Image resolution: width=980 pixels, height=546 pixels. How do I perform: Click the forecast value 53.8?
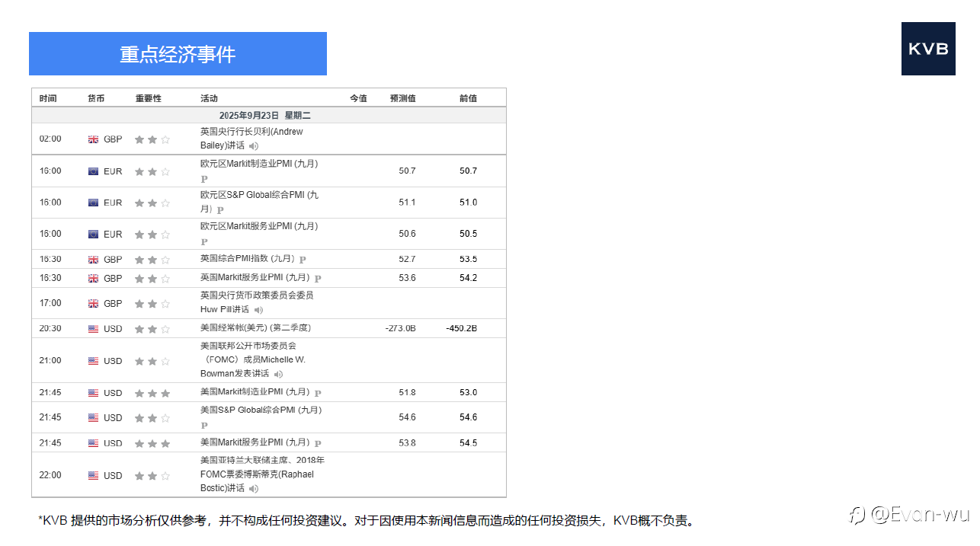407,443
